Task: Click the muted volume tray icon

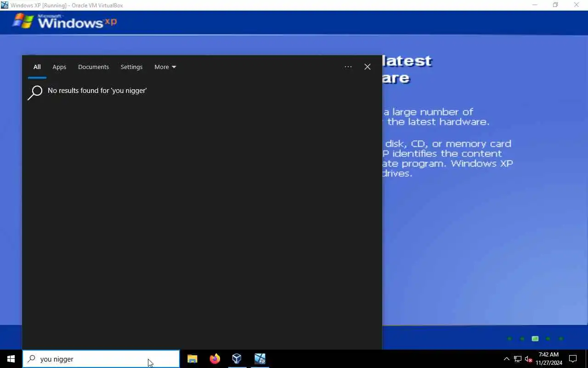Action: [x=529, y=359]
